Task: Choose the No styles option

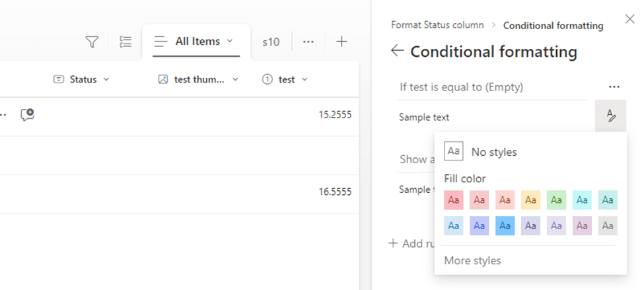Action: [x=480, y=151]
